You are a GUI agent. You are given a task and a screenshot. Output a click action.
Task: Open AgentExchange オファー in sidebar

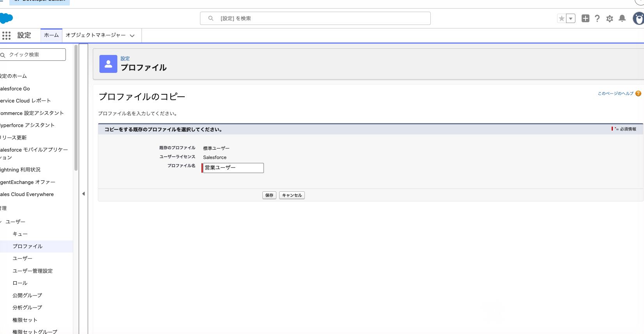click(28, 182)
